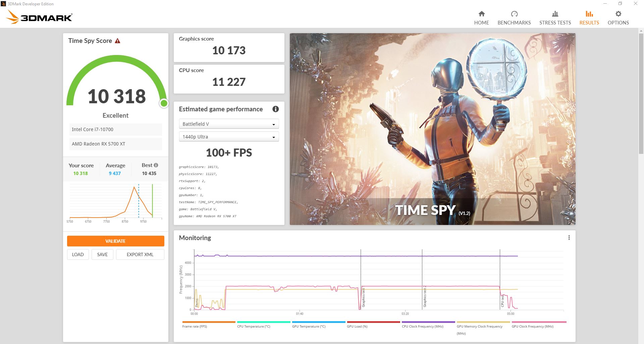Click the 3DMark logo
644x344 pixels.
(x=40, y=17)
